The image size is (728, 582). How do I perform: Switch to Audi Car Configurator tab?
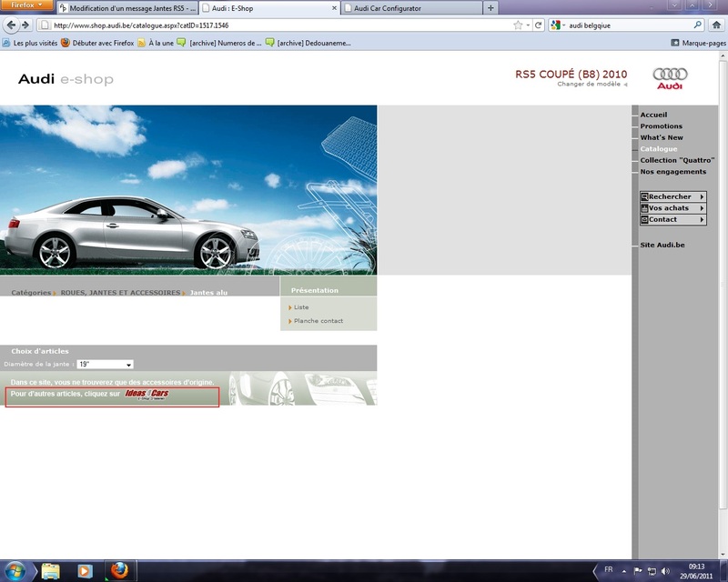(x=409, y=8)
